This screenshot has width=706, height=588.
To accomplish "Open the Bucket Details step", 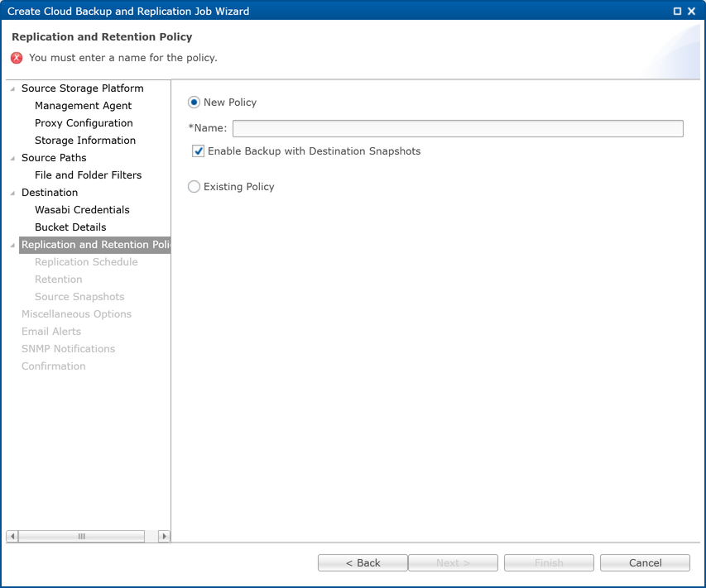I will tap(70, 227).
